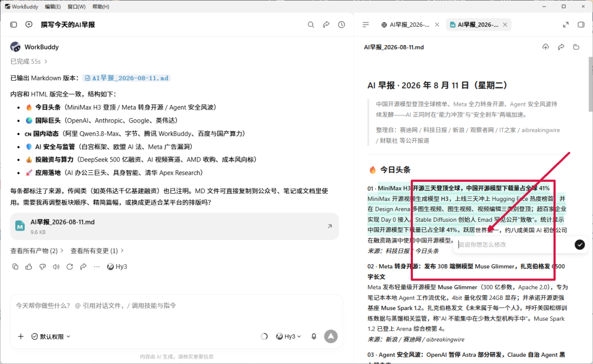Confirm edit with black checkmark button

point(580,244)
